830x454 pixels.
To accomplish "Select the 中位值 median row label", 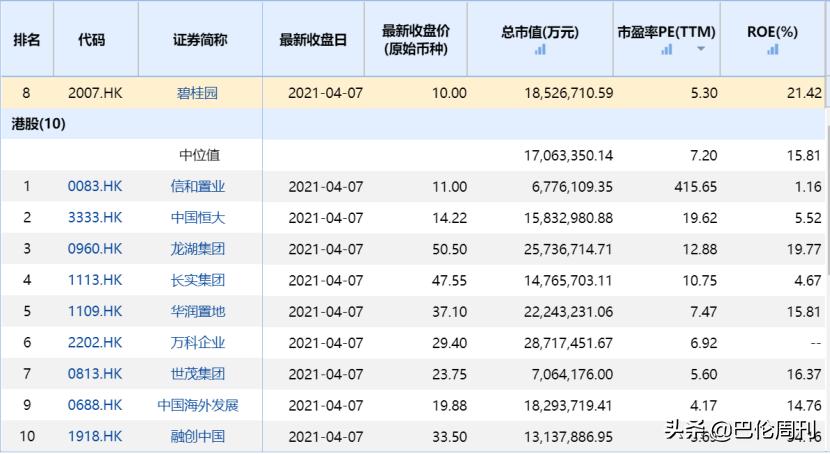I will click(x=200, y=155).
